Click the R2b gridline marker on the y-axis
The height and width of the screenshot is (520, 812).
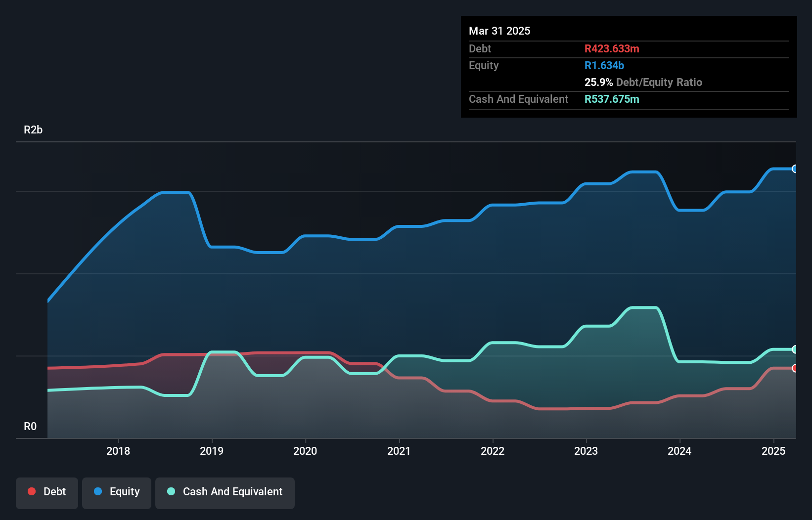coord(33,130)
